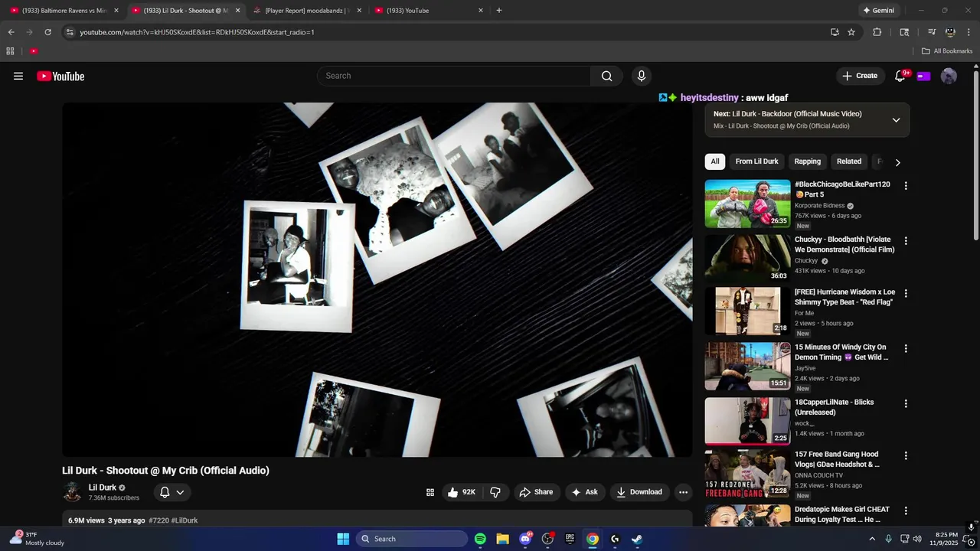The width and height of the screenshot is (980, 551).
Task: Switch to the Player Report moodabandz tab
Action: pos(307,11)
